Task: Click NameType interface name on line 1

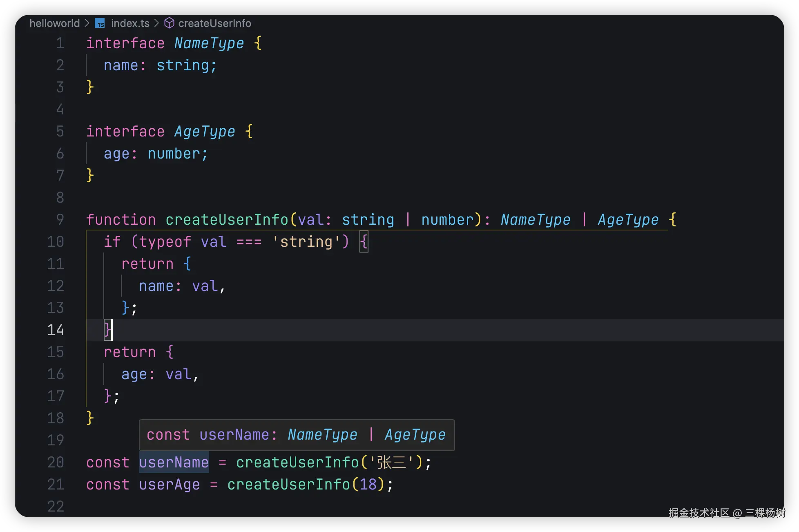Action: [209, 43]
